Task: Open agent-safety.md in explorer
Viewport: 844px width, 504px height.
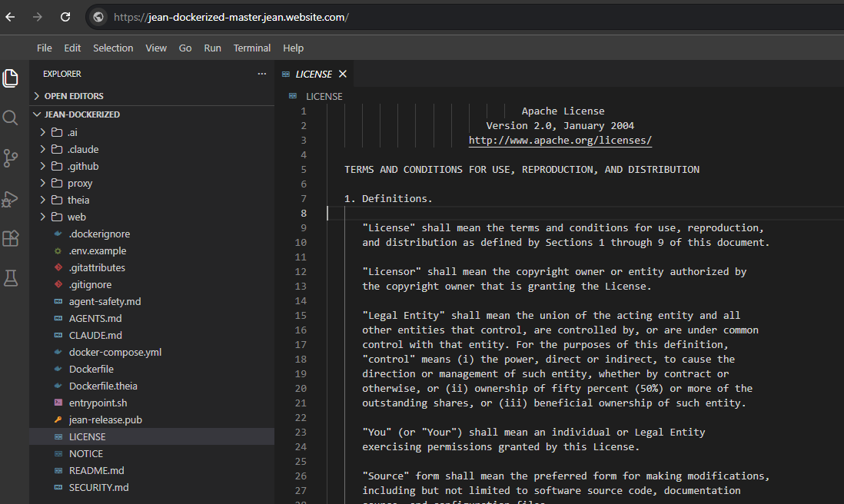Action: (x=105, y=301)
